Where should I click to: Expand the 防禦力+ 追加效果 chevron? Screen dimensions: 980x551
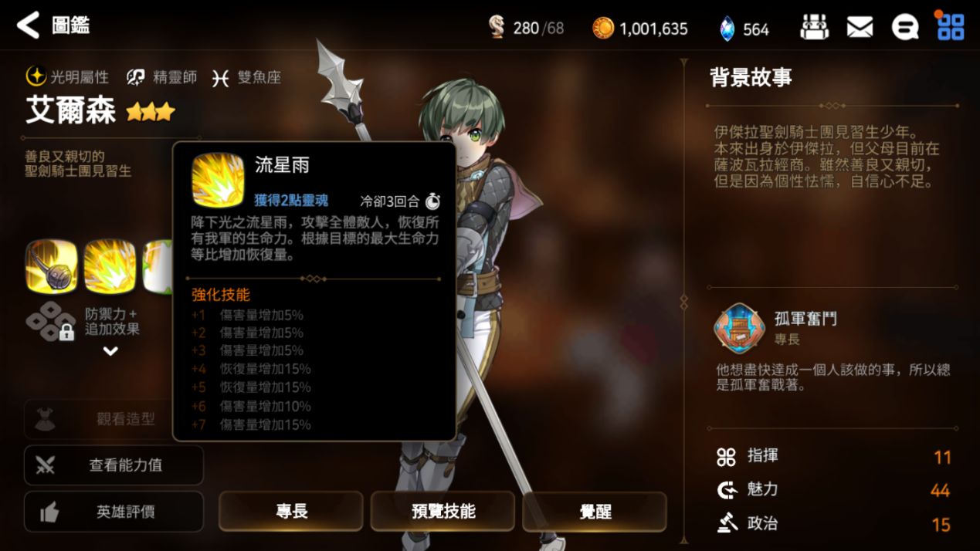[x=110, y=351]
